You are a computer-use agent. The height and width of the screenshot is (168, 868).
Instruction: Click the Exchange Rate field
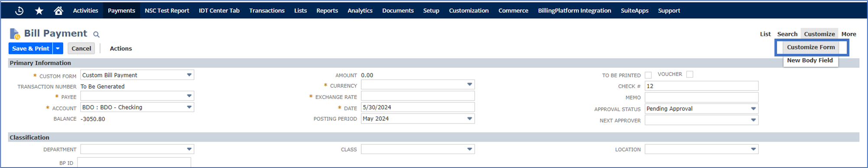pos(418,96)
